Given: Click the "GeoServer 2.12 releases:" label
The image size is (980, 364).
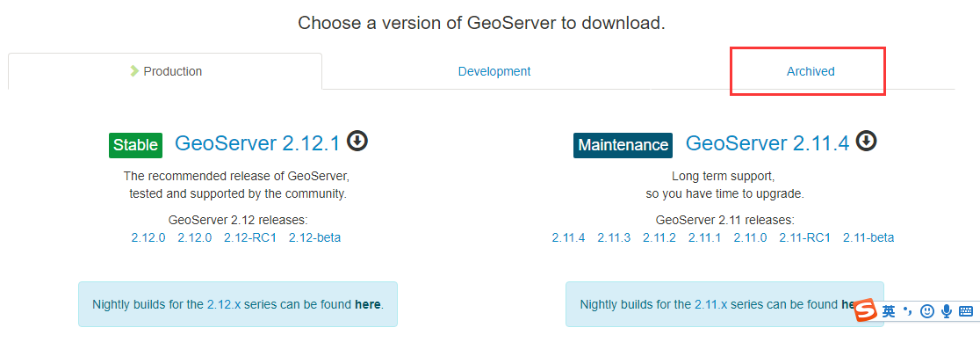Looking at the screenshot, I should [238, 220].
